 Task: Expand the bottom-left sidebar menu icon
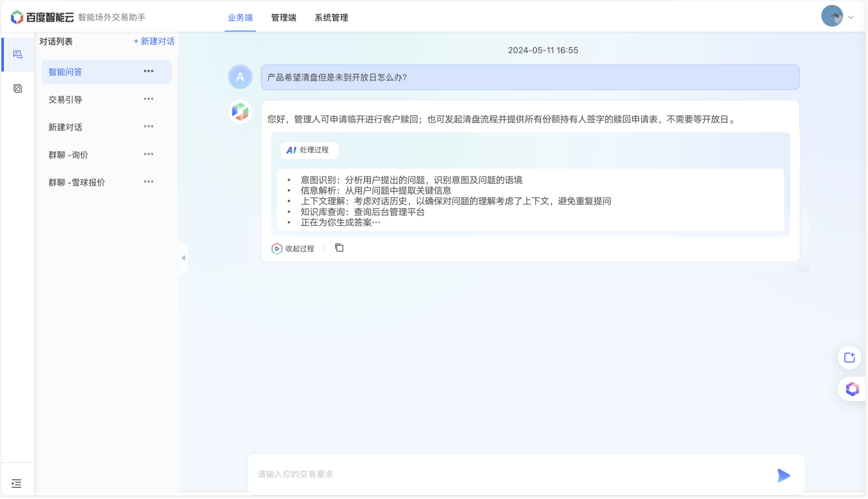pos(17,484)
